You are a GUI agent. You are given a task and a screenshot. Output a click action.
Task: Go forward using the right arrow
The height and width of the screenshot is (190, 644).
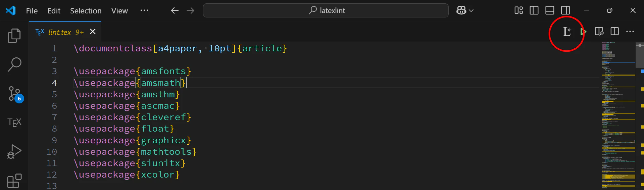point(191,11)
